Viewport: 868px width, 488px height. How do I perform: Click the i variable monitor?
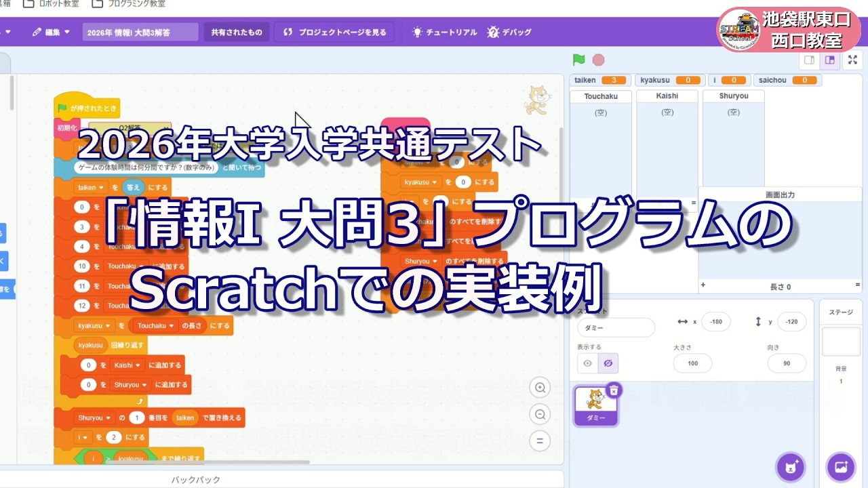pyautogui.click(x=730, y=80)
